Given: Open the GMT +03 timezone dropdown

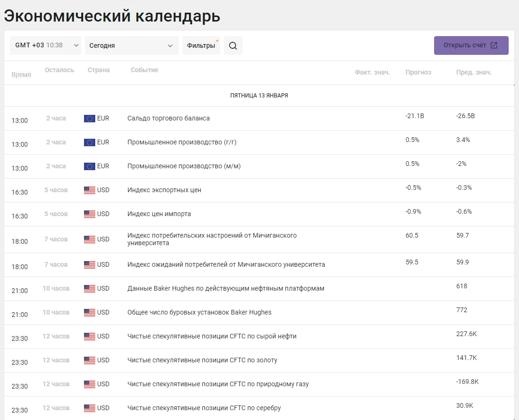Looking at the screenshot, I should click(46, 45).
